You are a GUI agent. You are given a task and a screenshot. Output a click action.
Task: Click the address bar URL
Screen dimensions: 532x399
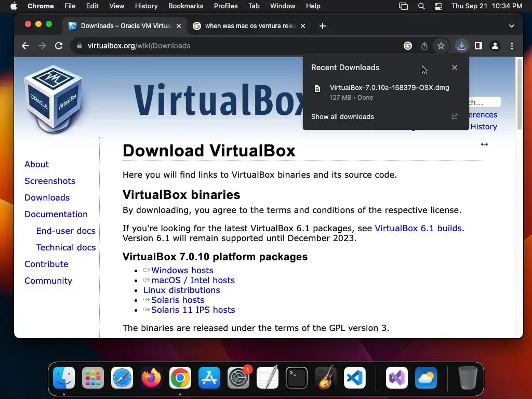[x=139, y=46]
